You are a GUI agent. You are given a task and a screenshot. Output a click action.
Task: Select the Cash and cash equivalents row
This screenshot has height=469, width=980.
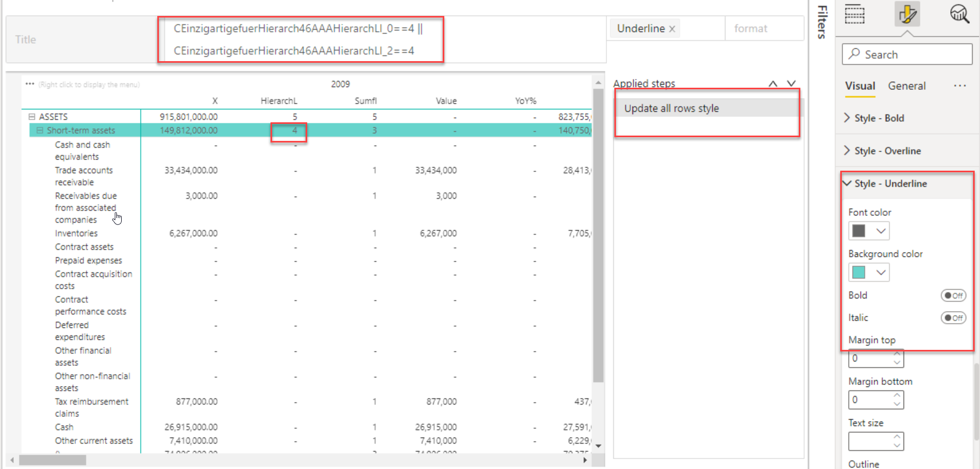tap(82, 150)
